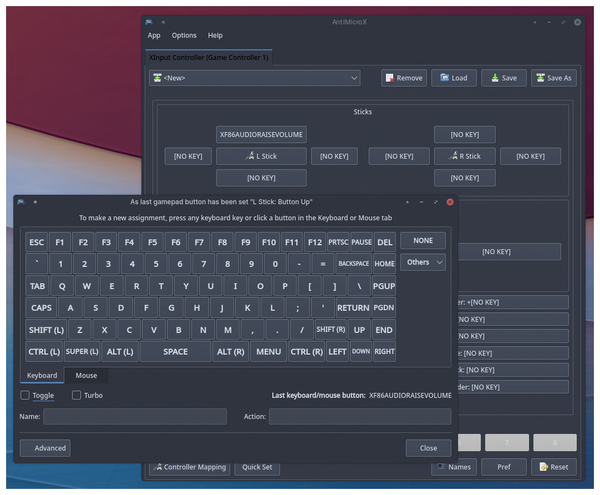Select the XInput Controller tab
Screen dimensions: 600x495
pyautogui.click(x=209, y=57)
